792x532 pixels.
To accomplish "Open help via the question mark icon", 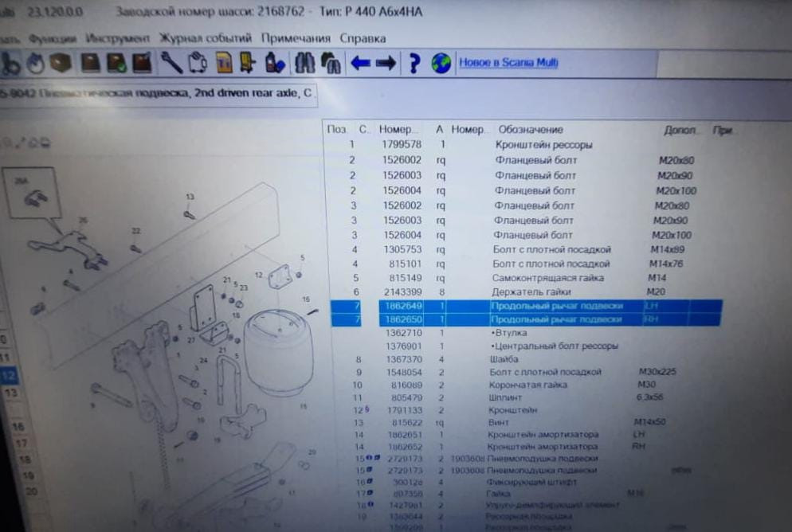I will 414,64.
